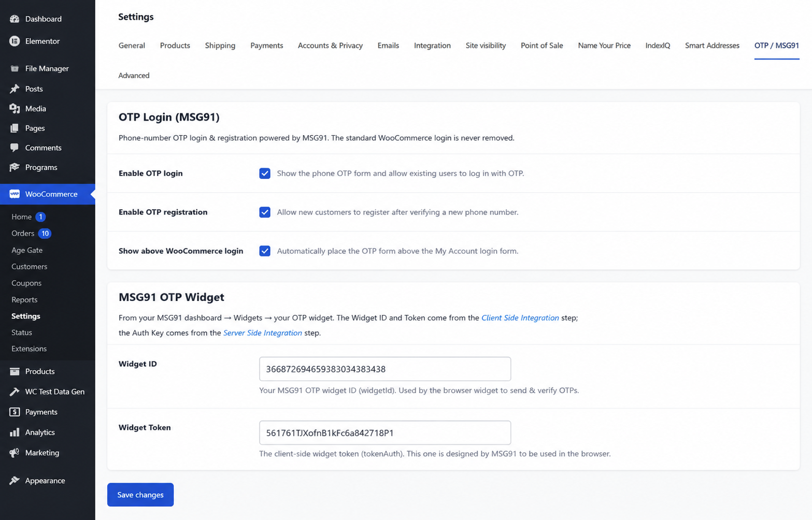Go to Customers in WooCommerce submenu
The width and height of the screenshot is (812, 520).
pos(29,267)
